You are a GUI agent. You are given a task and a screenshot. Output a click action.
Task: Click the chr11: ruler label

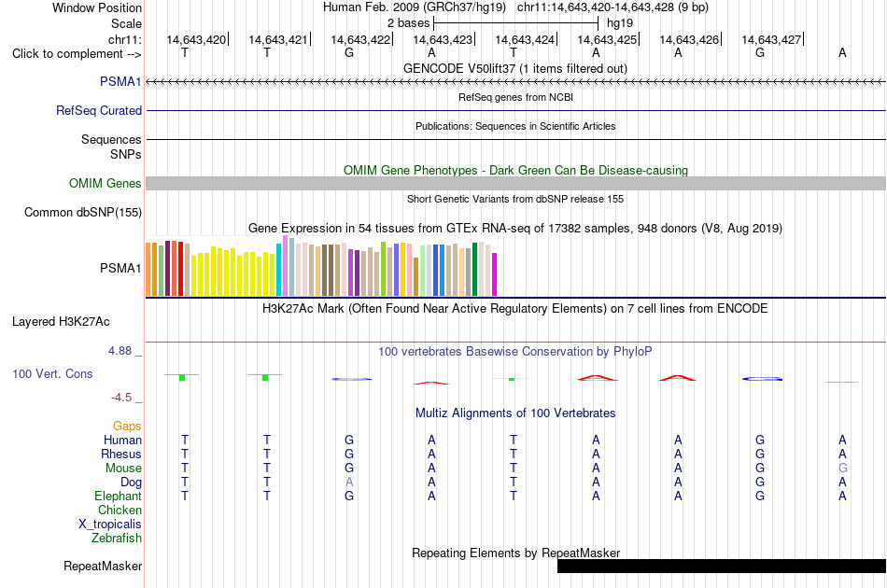pos(125,39)
